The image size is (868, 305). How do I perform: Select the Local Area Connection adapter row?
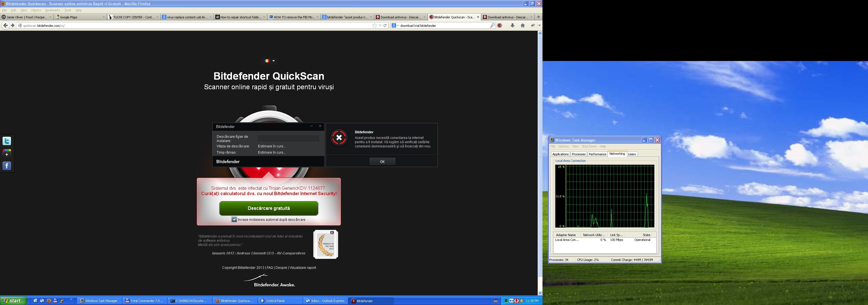click(604, 240)
